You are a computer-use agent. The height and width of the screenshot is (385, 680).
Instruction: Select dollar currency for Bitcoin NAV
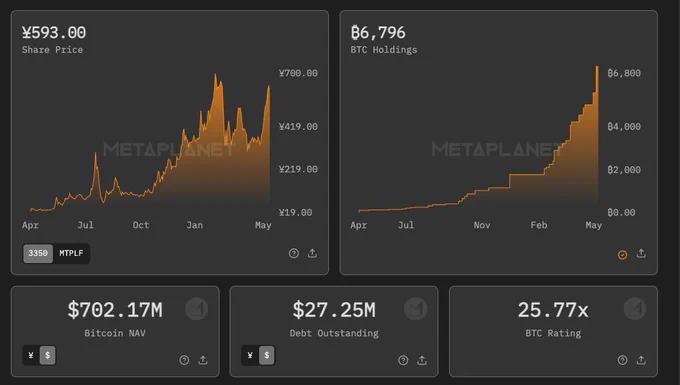tap(48, 355)
